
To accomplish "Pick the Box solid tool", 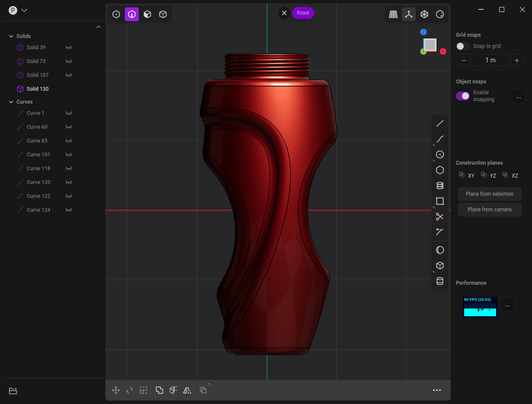I will [x=440, y=266].
